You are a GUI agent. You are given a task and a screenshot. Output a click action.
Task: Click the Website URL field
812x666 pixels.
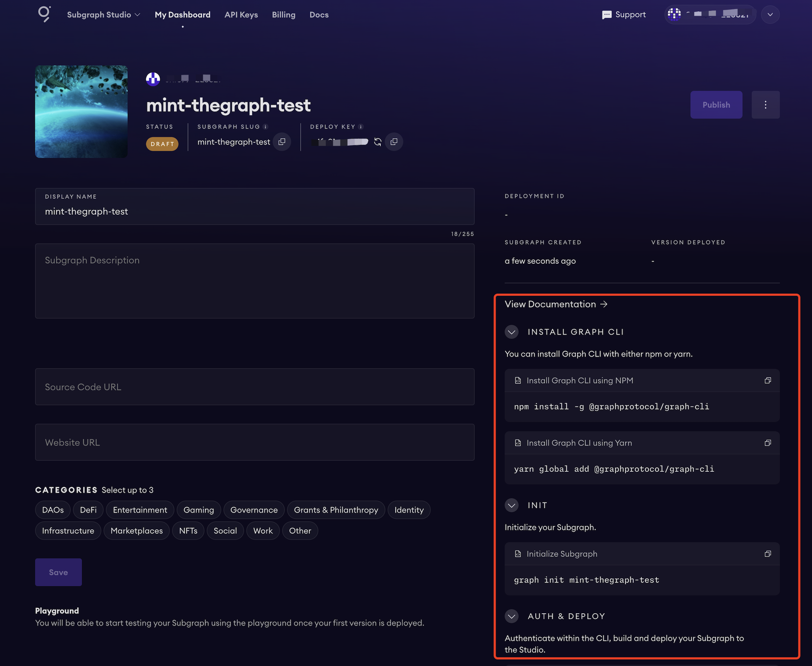pyautogui.click(x=255, y=442)
